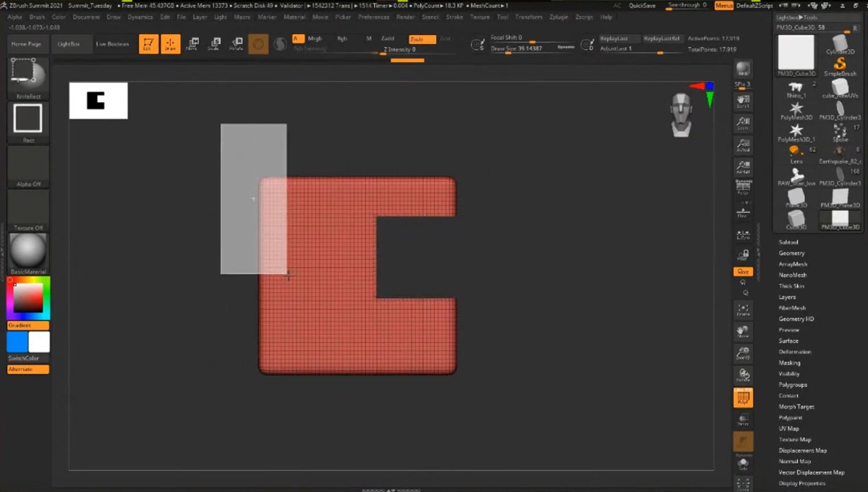868x492 pixels.
Task: Click the LightBox button
Action: [69, 44]
